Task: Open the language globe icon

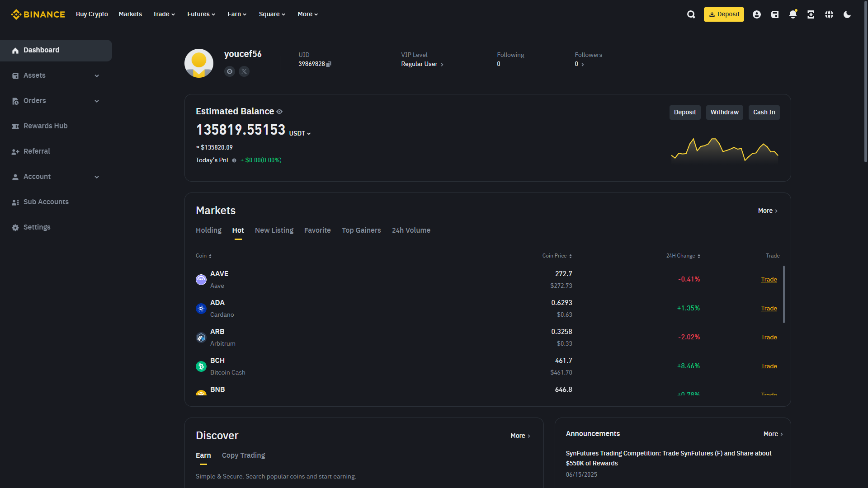Action: [x=829, y=14]
